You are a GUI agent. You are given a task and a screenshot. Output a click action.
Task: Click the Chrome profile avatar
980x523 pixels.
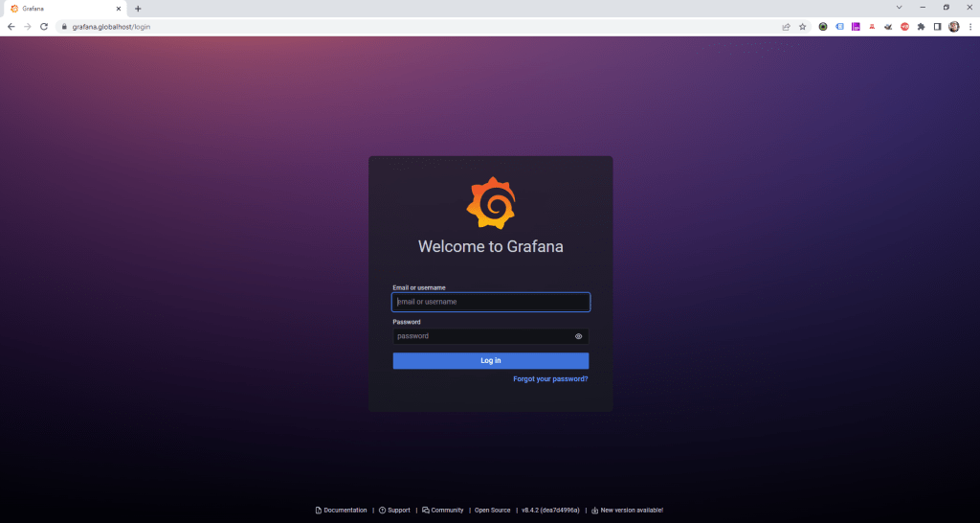coord(953,27)
